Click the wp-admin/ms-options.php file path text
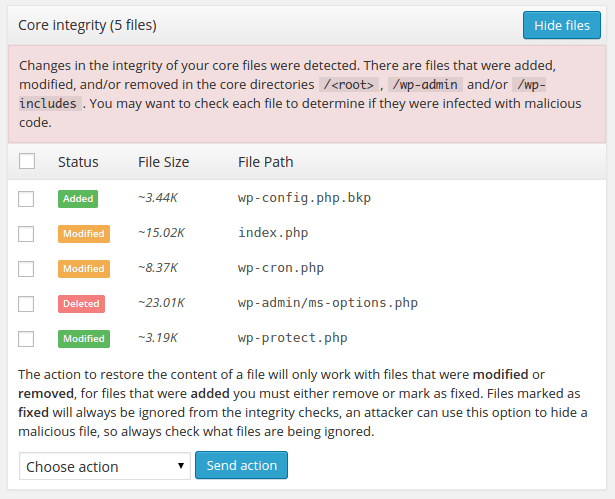Image resolution: width=615 pixels, height=499 pixels. click(x=328, y=303)
